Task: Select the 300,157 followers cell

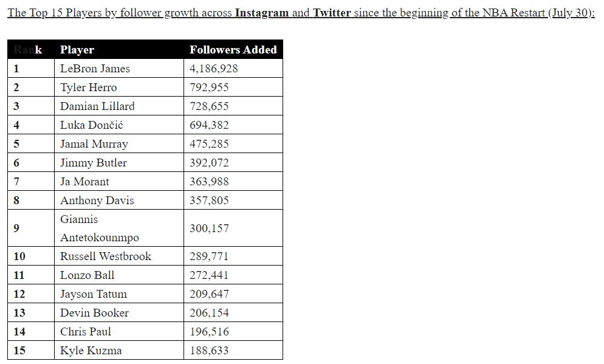Action: click(209, 228)
